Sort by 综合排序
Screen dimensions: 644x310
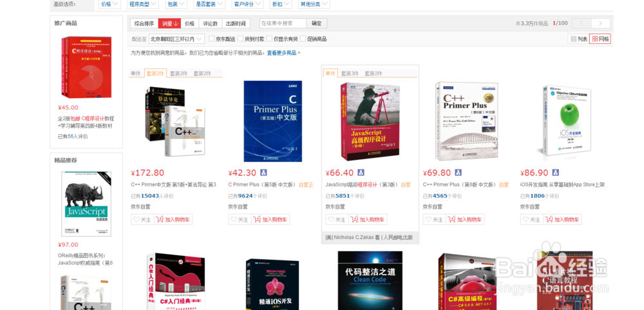click(144, 23)
